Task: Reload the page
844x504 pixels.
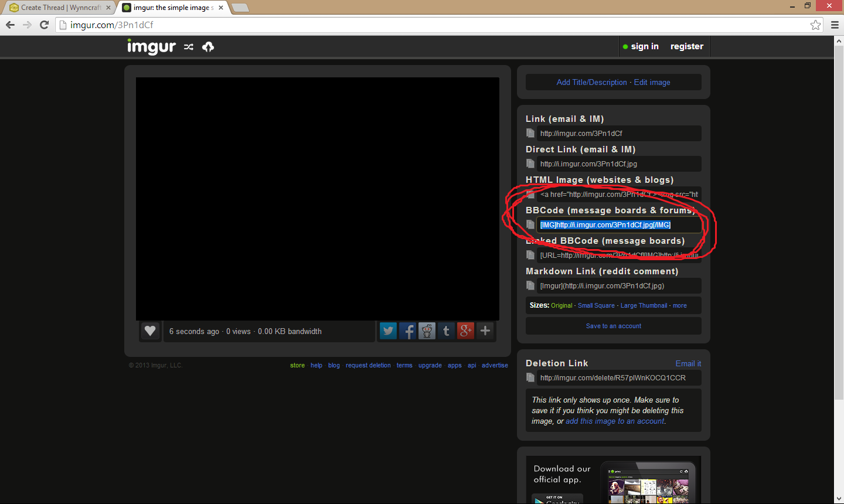Action: (x=44, y=25)
